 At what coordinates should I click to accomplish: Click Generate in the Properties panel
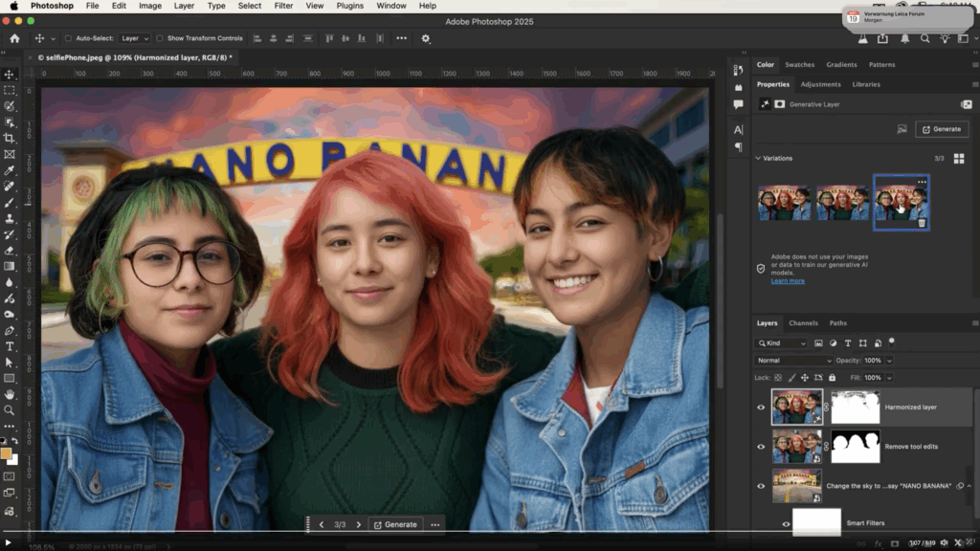coord(941,129)
